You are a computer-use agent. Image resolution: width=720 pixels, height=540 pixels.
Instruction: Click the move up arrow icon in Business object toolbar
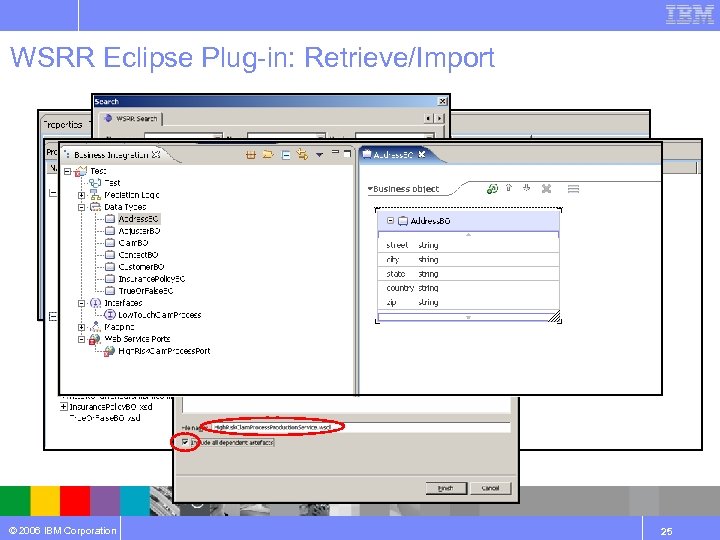pyautogui.click(x=509, y=188)
